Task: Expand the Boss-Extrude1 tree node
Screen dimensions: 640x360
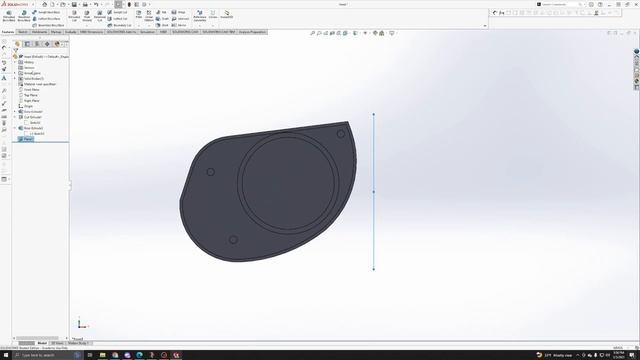Action: [15, 111]
